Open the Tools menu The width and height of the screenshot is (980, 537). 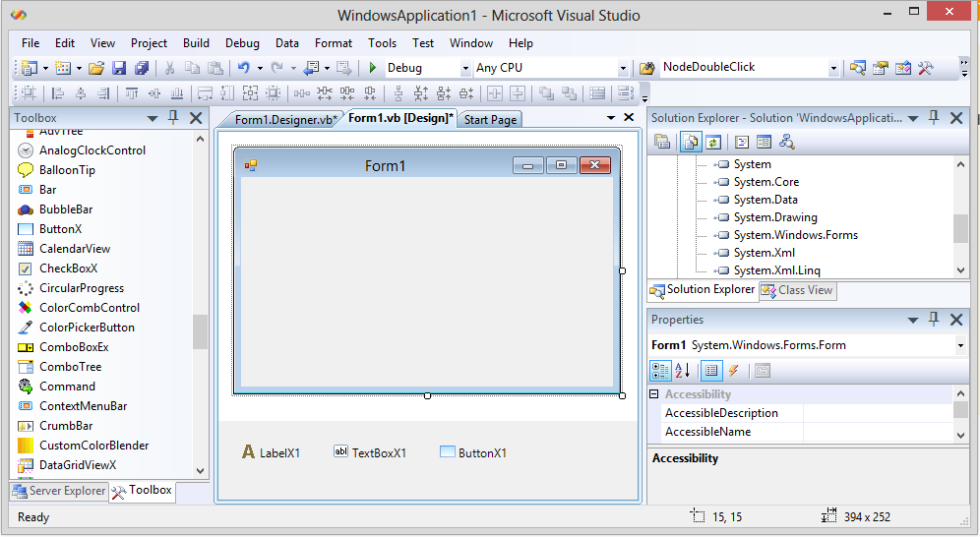[382, 43]
